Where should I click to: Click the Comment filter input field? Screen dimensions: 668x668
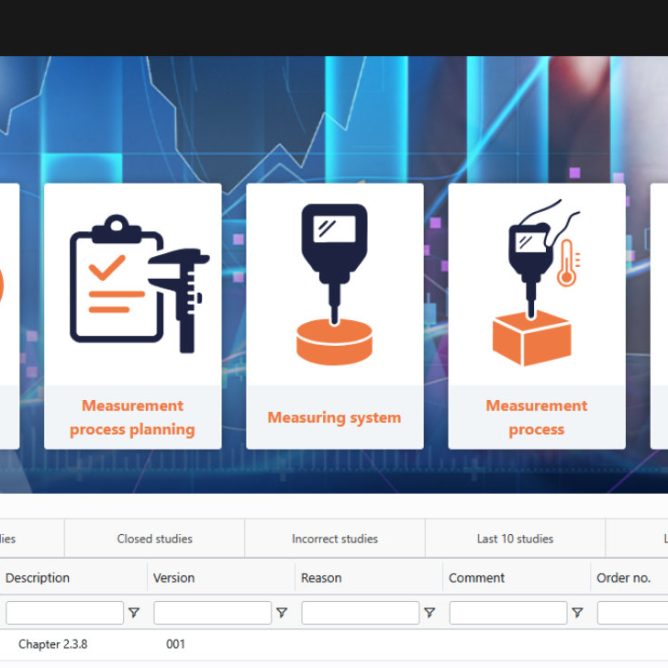[508, 613]
